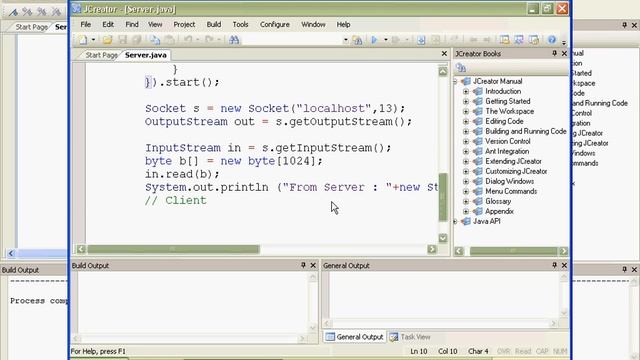Expand the Introduction node

(x=466, y=91)
